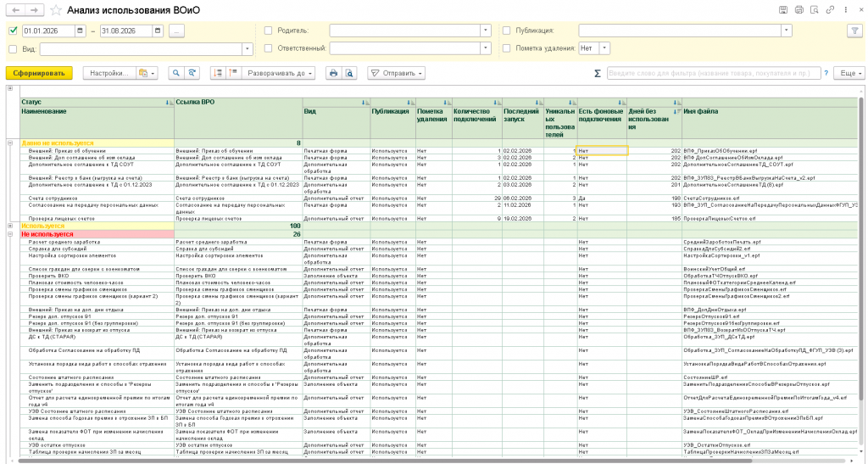The height and width of the screenshot is (464, 868).
Task: Open the Ответственный dropdown list
Action: coord(486,48)
